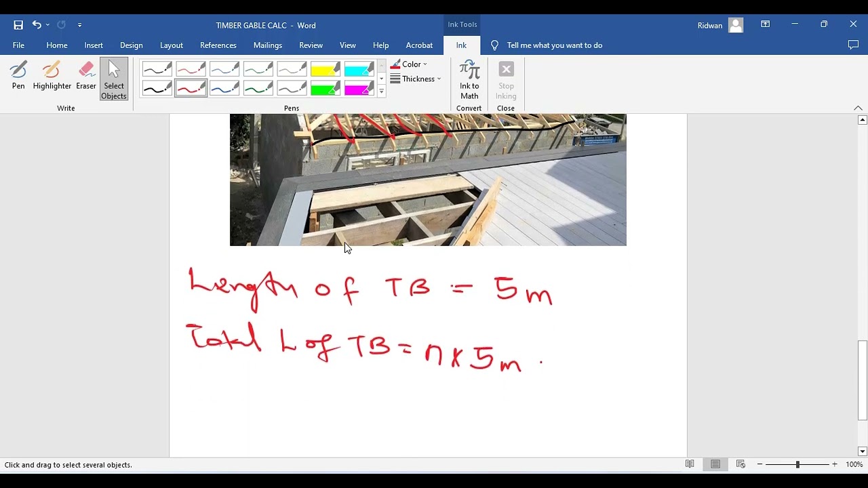Click the Ridwan account name
The height and width of the screenshot is (488, 868).
710,25
